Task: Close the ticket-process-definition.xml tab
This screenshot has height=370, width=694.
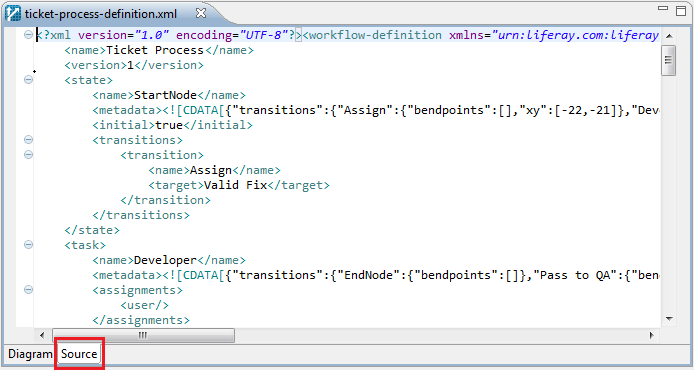Action: coord(200,13)
